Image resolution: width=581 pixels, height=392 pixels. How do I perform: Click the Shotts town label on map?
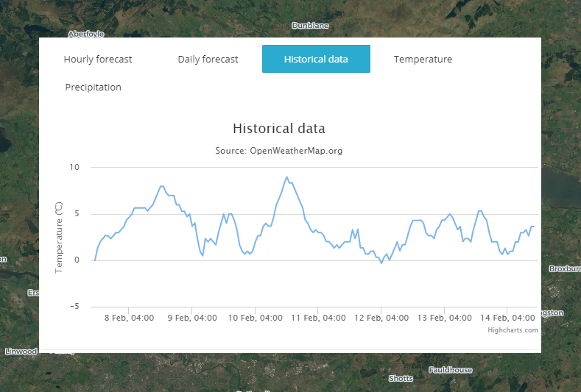401,379
